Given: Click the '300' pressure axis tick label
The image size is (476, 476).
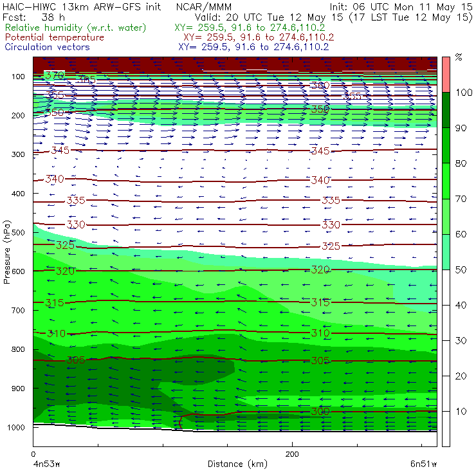Looking at the screenshot, I should (x=18, y=154).
